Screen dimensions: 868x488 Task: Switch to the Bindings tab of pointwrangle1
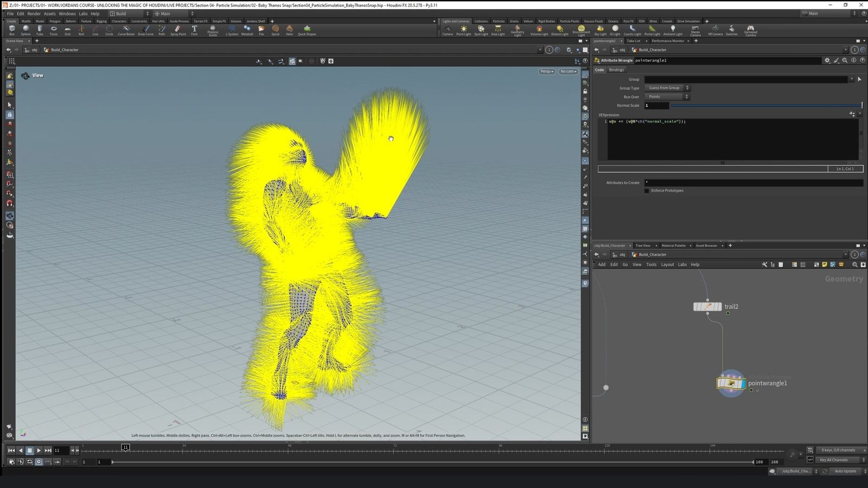tap(616, 69)
